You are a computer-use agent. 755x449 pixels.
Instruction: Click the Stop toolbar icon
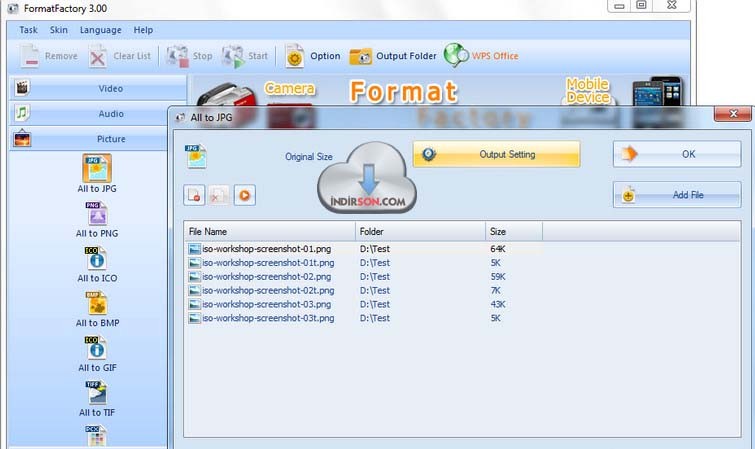[x=177, y=56]
